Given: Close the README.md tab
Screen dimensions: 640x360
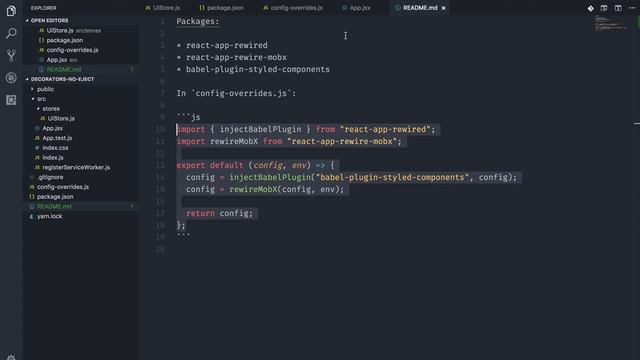Looking at the screenshot, I should (443, 8).
